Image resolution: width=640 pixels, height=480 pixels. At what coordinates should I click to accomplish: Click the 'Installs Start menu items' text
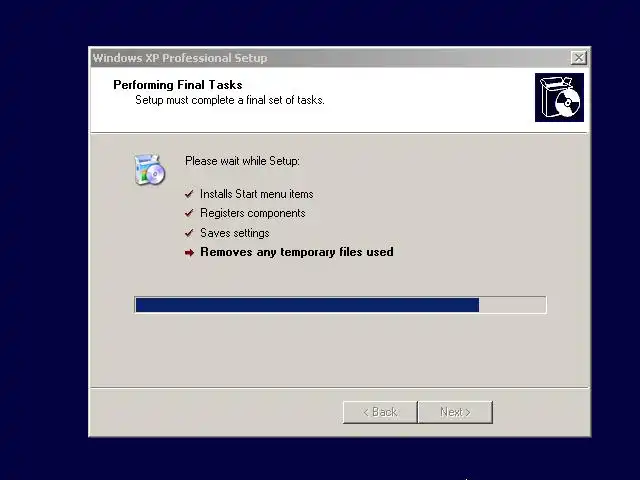pos(257,194)
